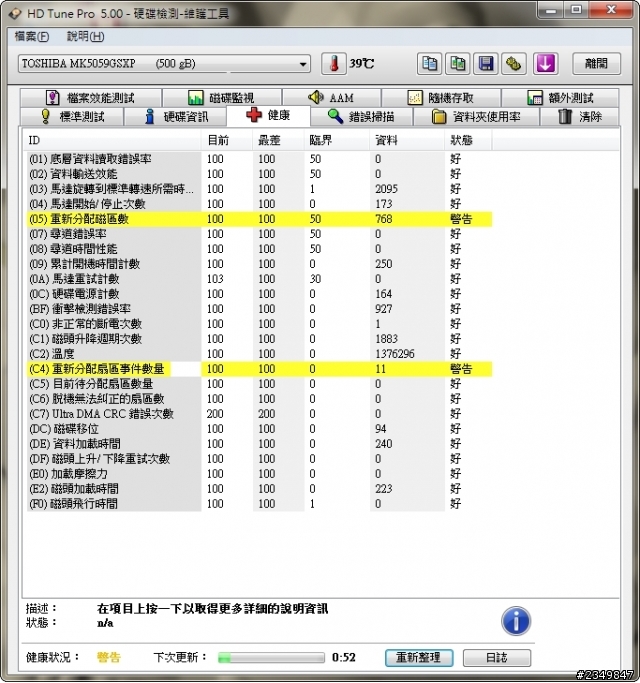Select row (04) 馬達開始/停止次數
The width and height of the screenshot is (640, 683).
click(x=260, y=204)
